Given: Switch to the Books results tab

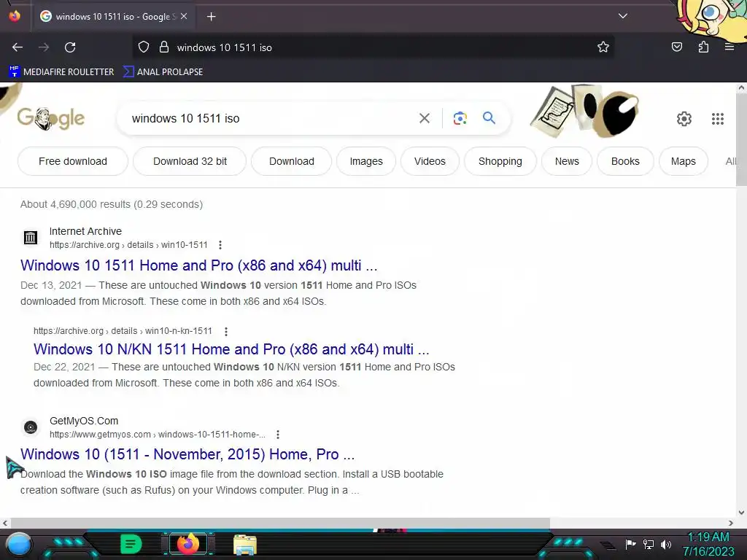Looking at the screenshot, I should (x=625, y=161).
